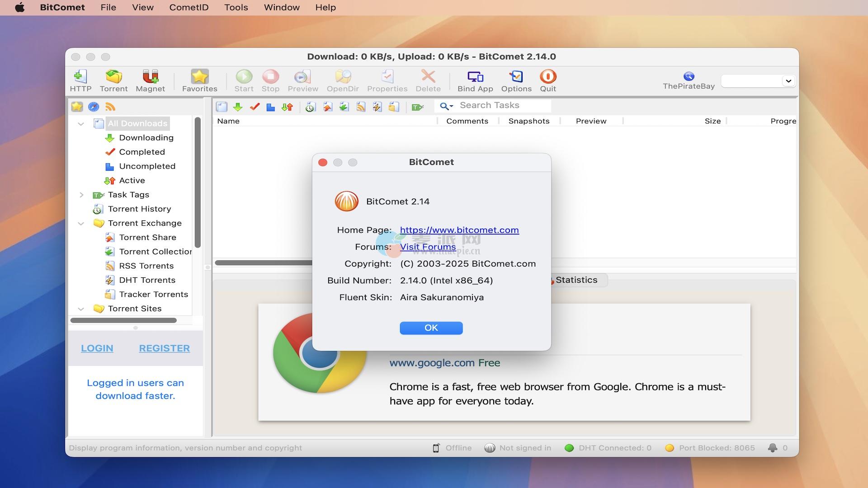Select DHT Torrents tree item

[x=147, y=280]
